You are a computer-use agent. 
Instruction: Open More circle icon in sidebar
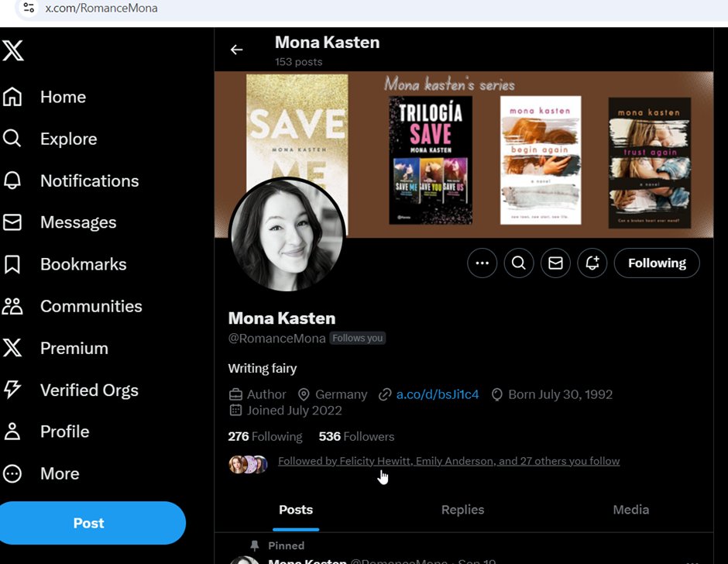tap(12, 473)
